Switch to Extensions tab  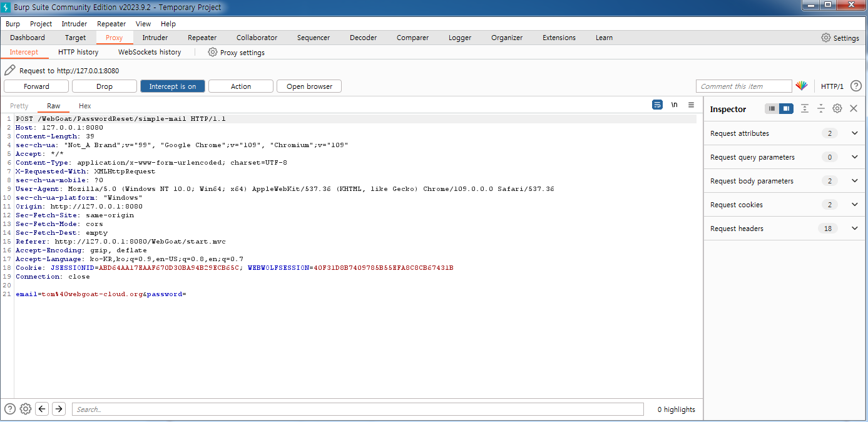coord(559,38)
